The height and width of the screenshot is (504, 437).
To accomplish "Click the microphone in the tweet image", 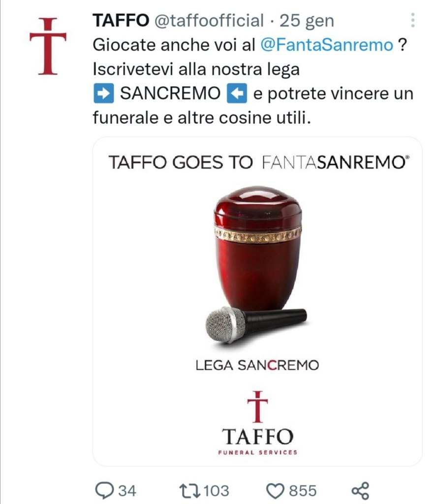I will tap(256, 325).
